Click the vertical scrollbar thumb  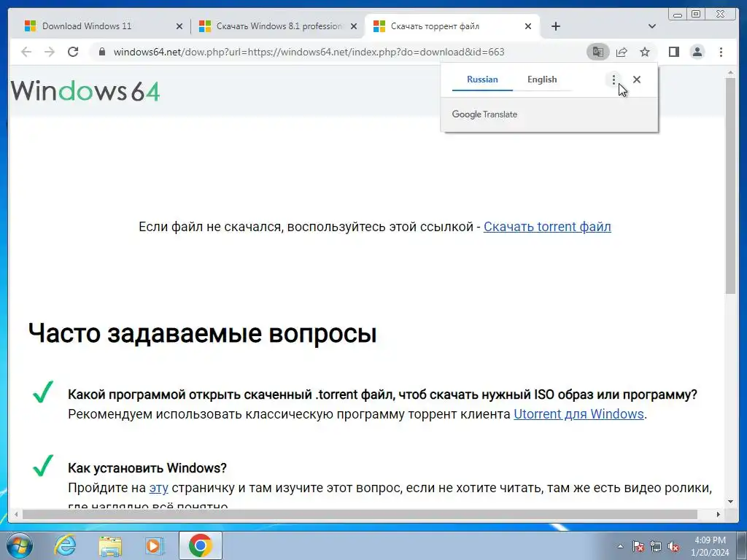point(730,185)
